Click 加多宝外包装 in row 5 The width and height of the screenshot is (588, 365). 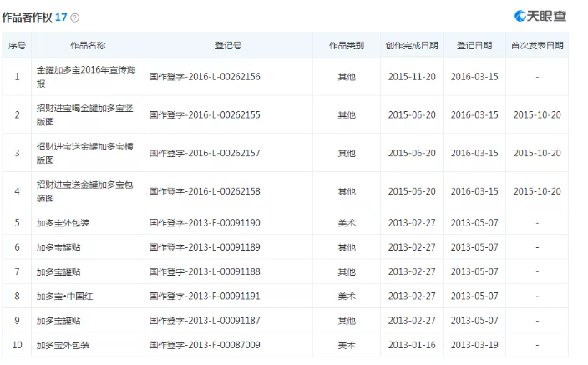point(63,223)
